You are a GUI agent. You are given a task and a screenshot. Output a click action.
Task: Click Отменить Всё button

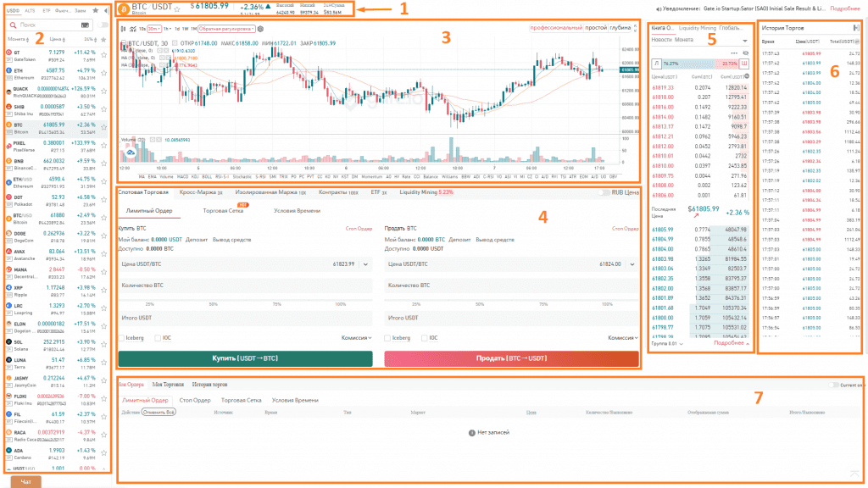pyautogui.click(x=159, y=413)
